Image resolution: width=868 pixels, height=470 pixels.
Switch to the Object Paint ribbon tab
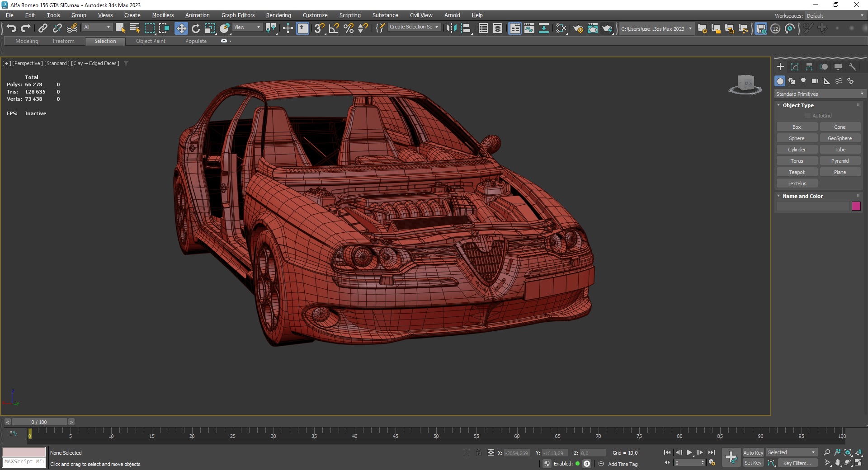[151, 41]
